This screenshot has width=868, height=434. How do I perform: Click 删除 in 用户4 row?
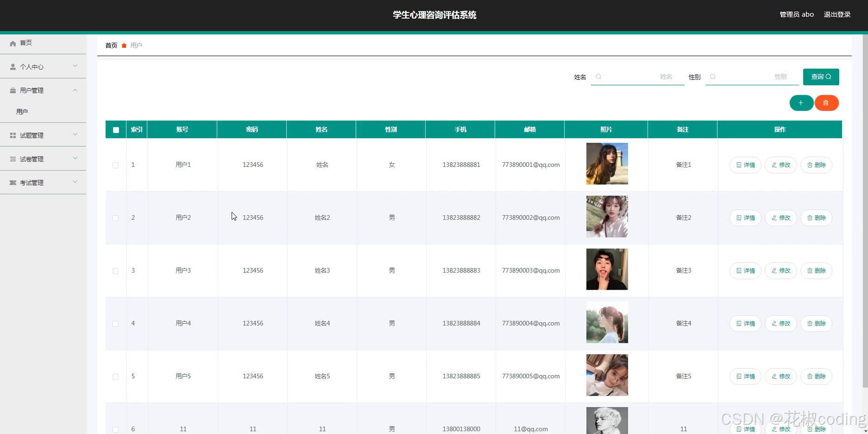tap(816, 324)
